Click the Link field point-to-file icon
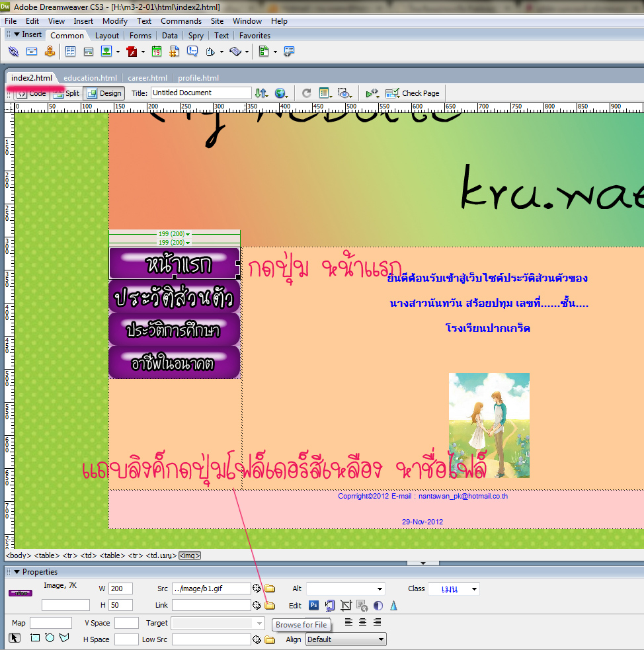 pyautogui.click(x=257, y=605)
